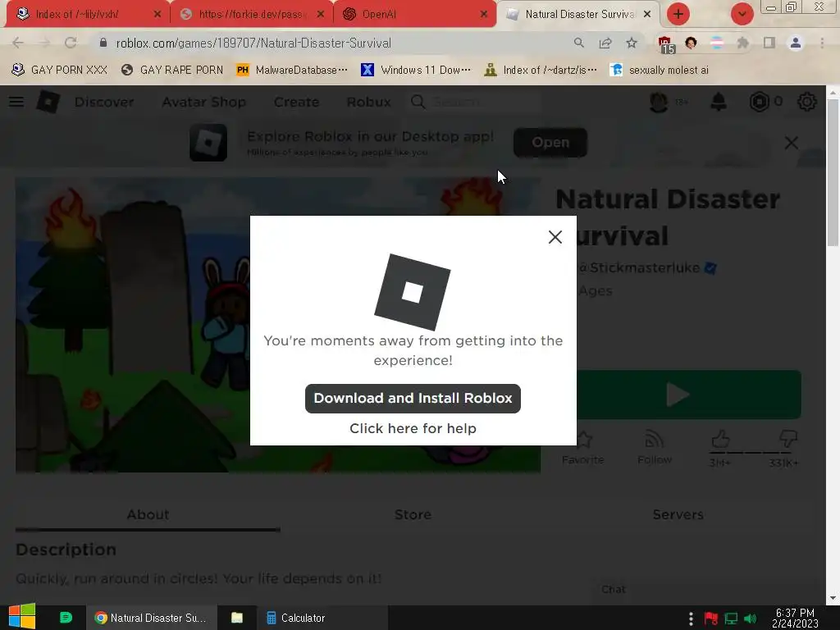Expand the tab search dropdown arrow
The width and height of the screenshot is (840, 630).
tap(742, 14)
